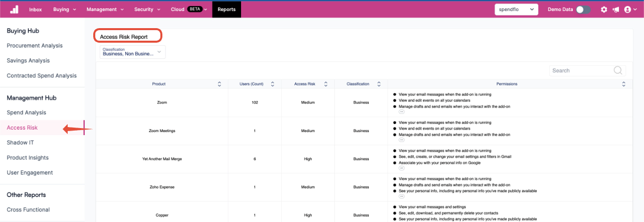Click the Buying Hub section header
This screenshot has height=222, width=644.
(23, 31)
